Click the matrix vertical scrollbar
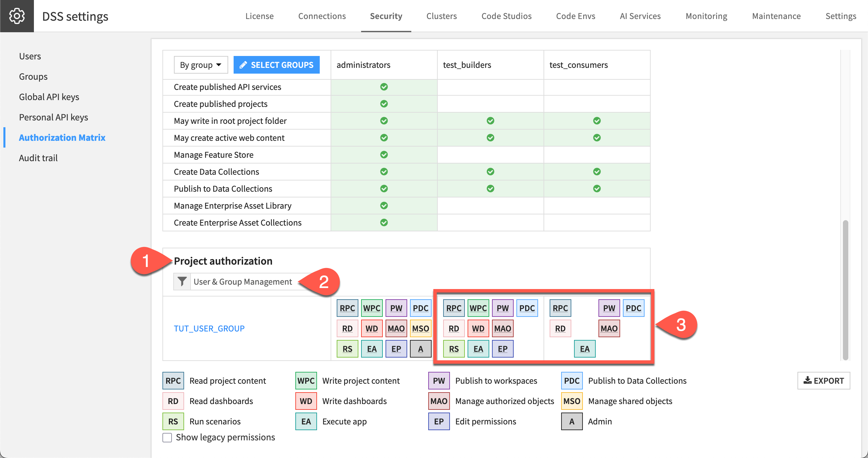The image size is (868, 458). (845, 290)
